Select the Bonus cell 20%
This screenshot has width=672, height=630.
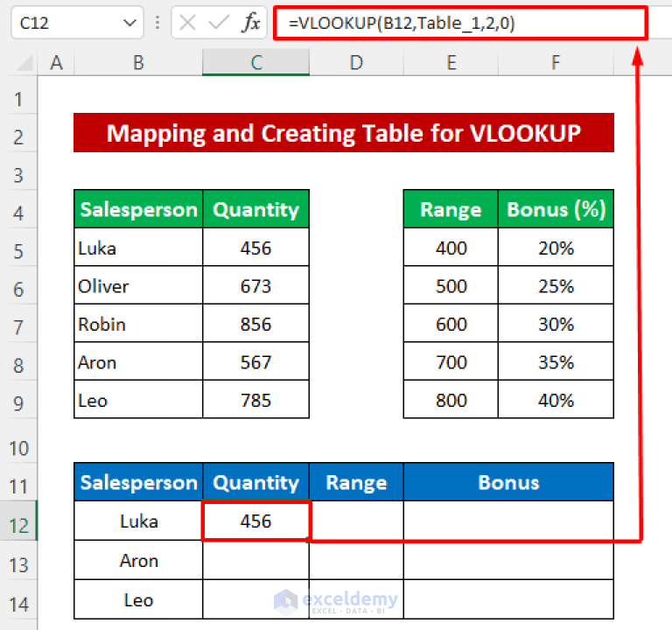(x=556, y=248)
